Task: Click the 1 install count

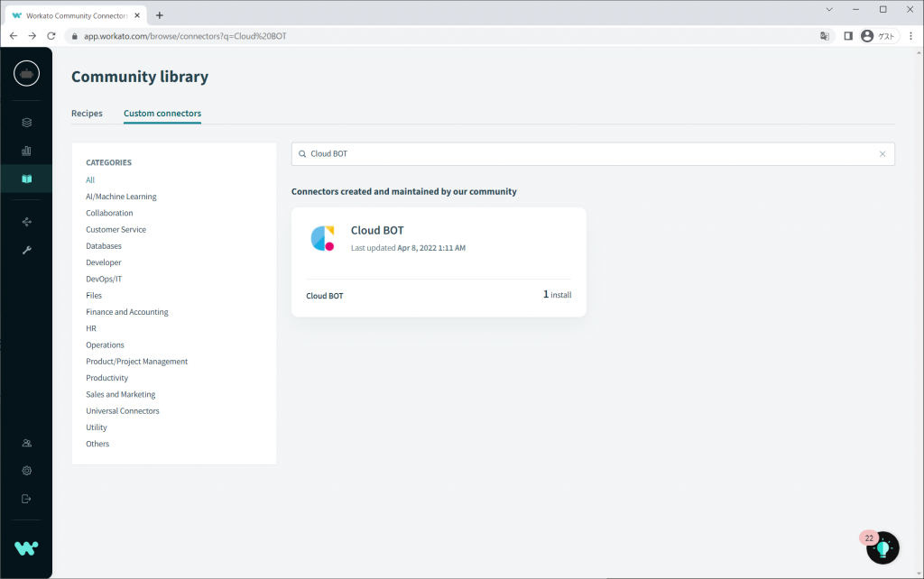Action: [557, 295]
